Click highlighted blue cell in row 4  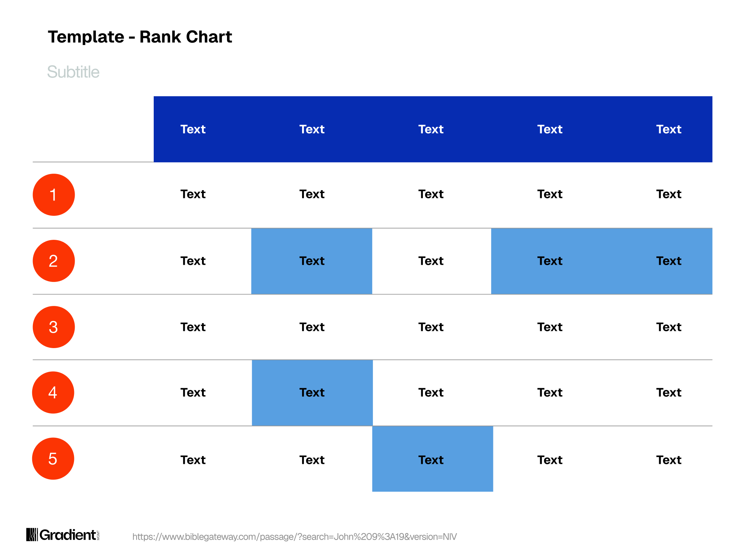[312, 393]
